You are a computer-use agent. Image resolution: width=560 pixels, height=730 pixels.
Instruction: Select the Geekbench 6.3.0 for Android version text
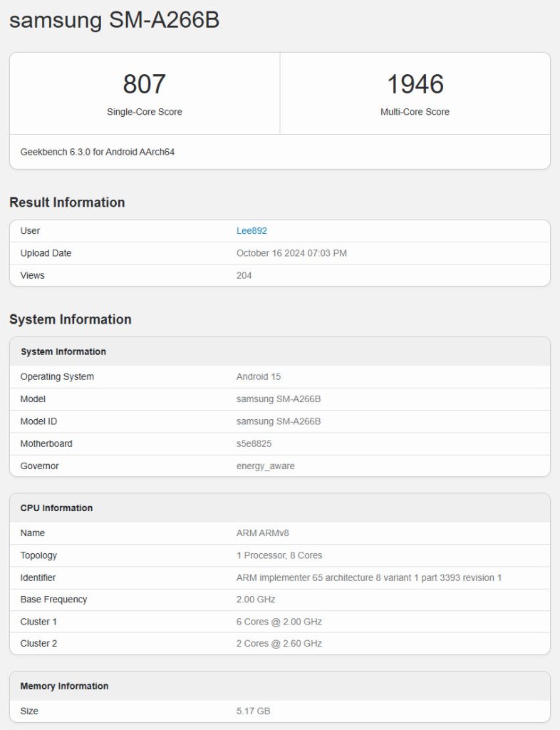[98, 152]
